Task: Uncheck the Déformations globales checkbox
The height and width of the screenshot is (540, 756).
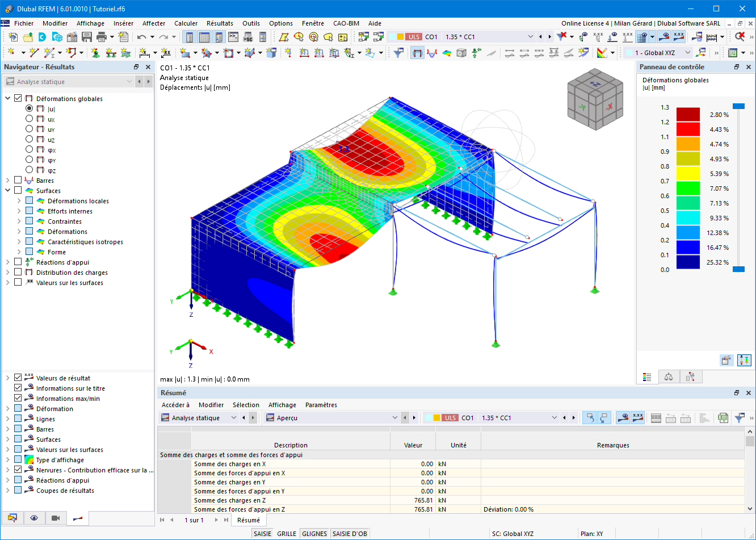Action: pos(18,98)
